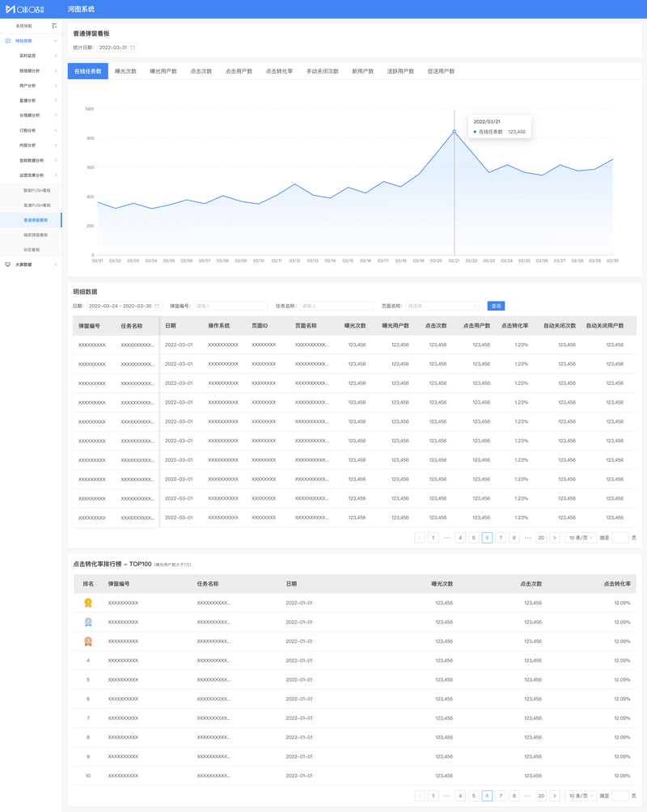Expand the 订购分析 submenu arrow
647x812 pixels.
point(56,130)
